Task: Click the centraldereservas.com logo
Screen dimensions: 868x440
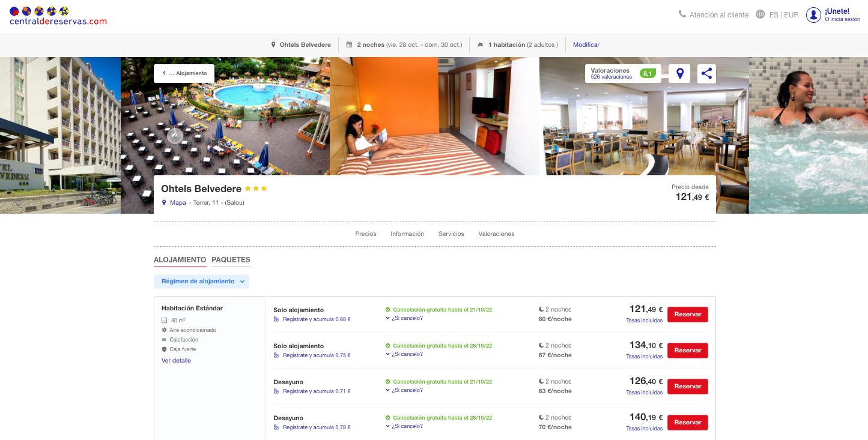Action: click(x=58, y=16)
